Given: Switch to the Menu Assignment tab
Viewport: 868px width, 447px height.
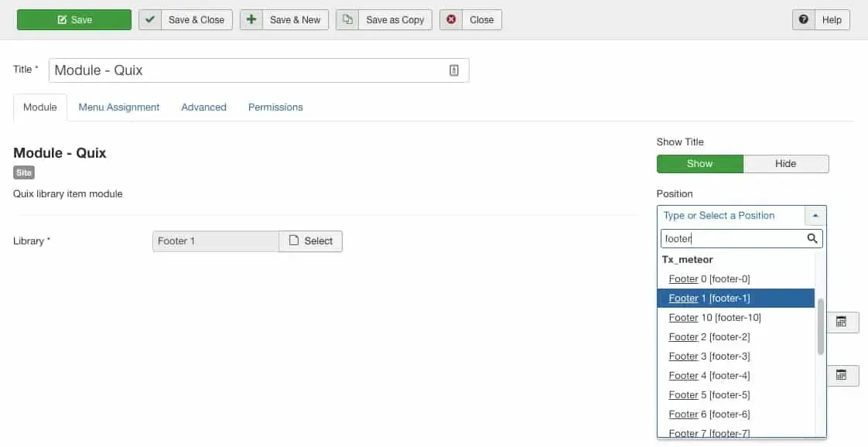Looking at the screenshot, I should (119, 107).
